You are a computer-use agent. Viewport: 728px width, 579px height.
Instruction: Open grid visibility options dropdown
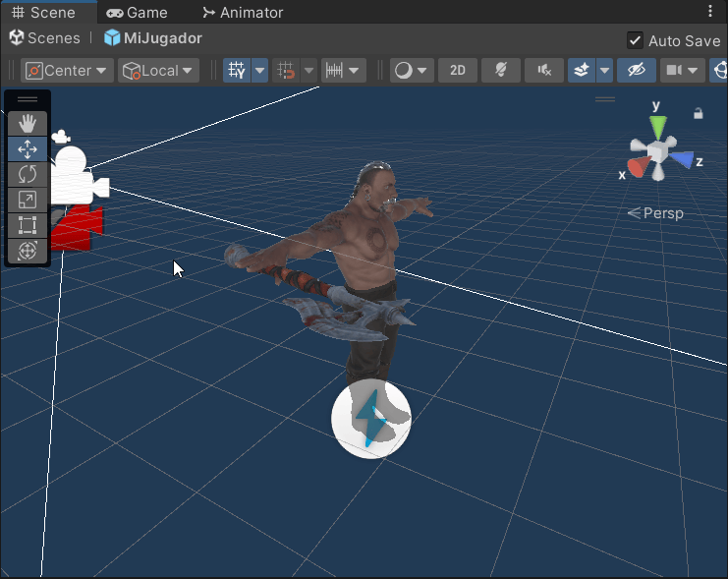(260, 71)
